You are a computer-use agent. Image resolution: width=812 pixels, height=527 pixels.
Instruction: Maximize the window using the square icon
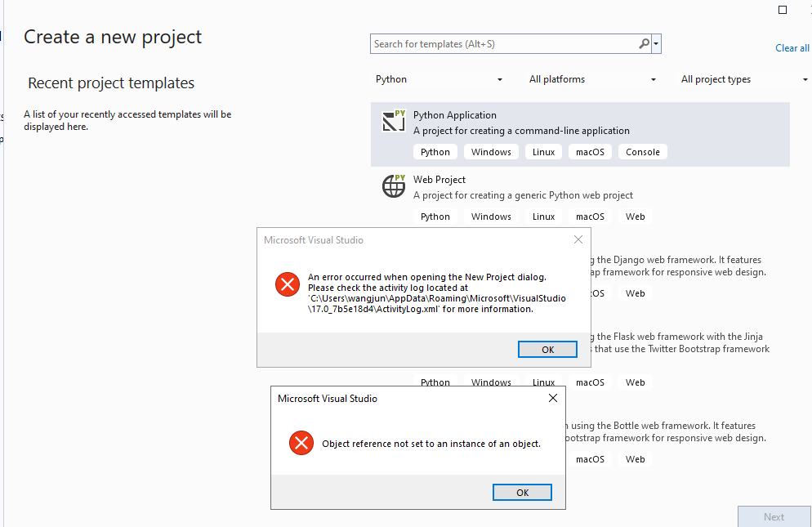pos(783,10)
